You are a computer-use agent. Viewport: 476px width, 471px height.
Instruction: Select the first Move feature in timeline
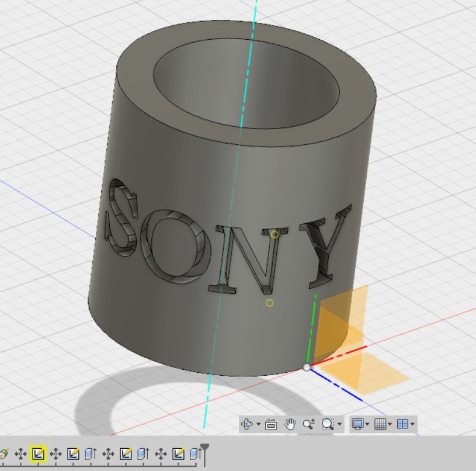point(20,454)
